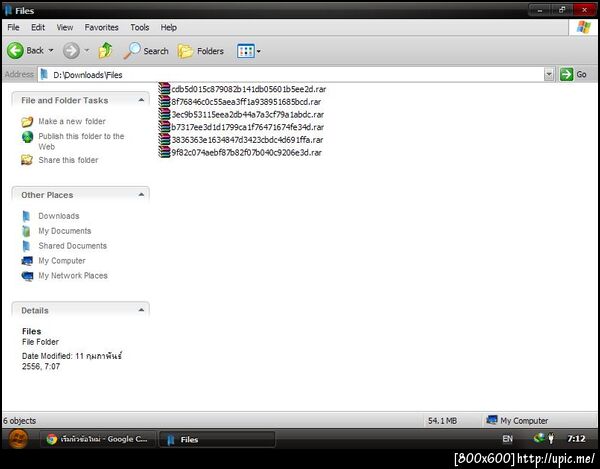Click the Make a new folder link
Screen dimensions: 600x469
click(x=72, y=121)
